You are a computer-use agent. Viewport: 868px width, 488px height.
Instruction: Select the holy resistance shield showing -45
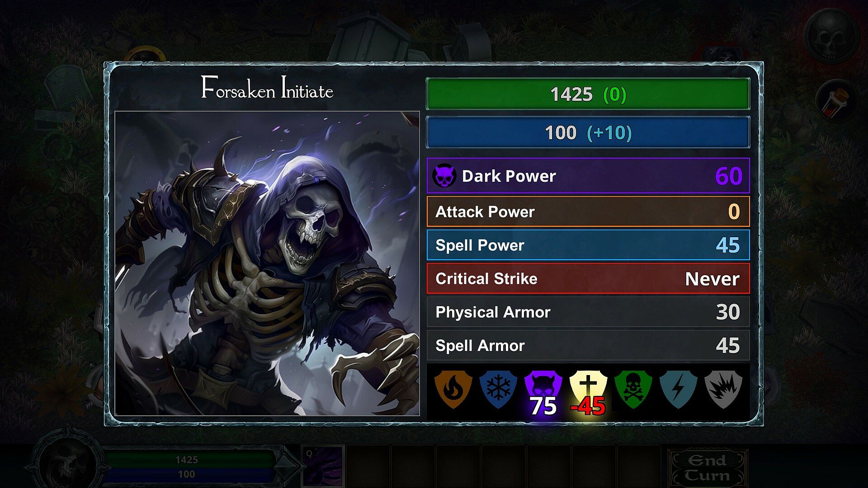[x=588, y=391]
